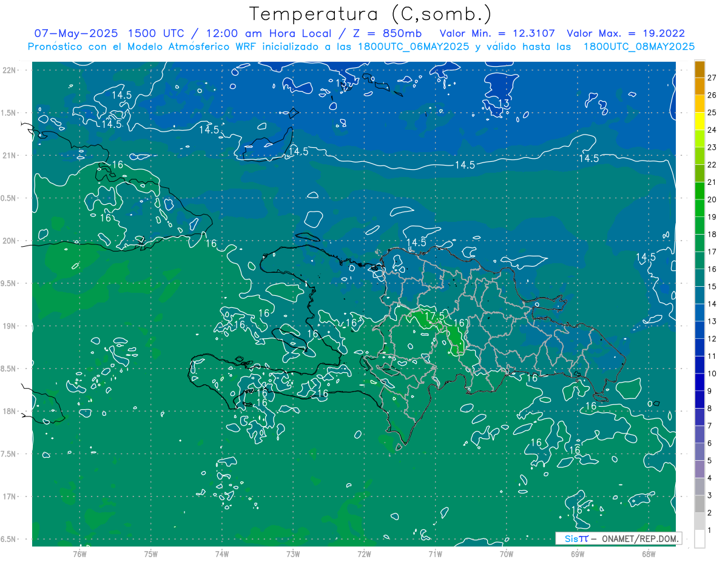
Task: Click the '73W' longitude axis label
Action: 293,554
